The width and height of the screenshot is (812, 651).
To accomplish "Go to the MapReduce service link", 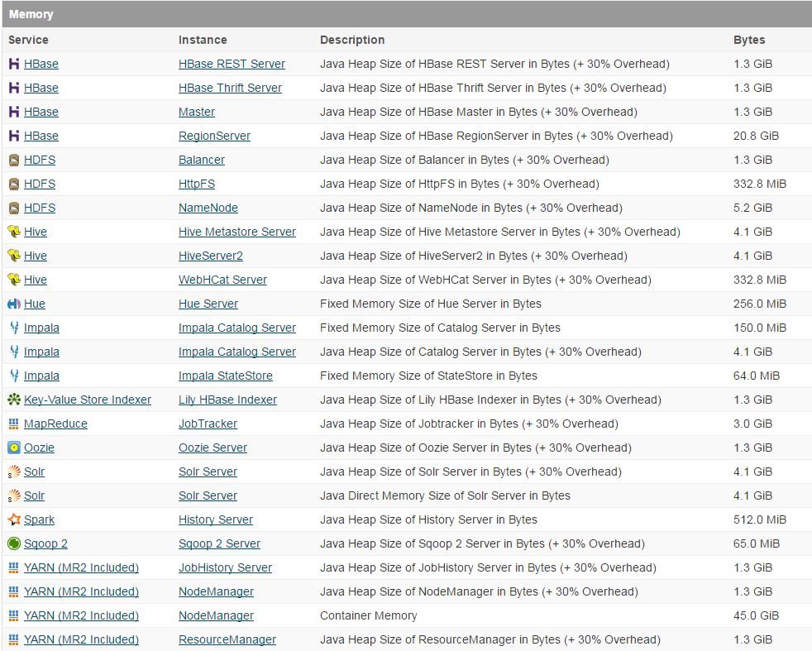I will tap(55, 424).
